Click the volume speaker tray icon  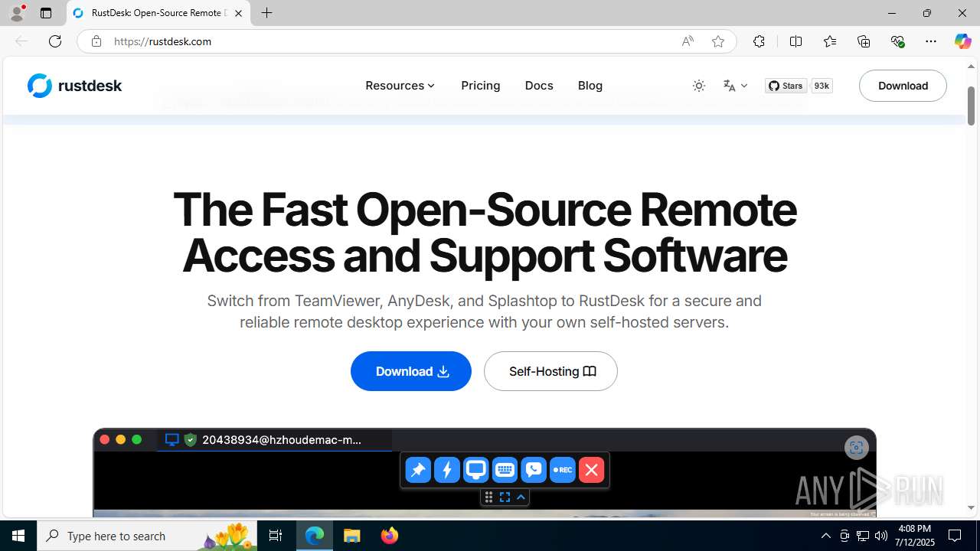(x=880, y=536)
